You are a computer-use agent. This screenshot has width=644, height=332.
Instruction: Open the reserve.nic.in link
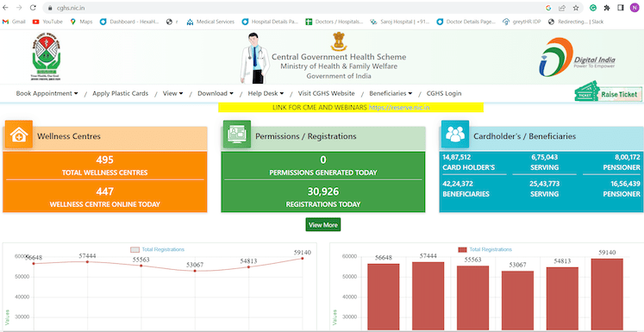click(399, 108)
